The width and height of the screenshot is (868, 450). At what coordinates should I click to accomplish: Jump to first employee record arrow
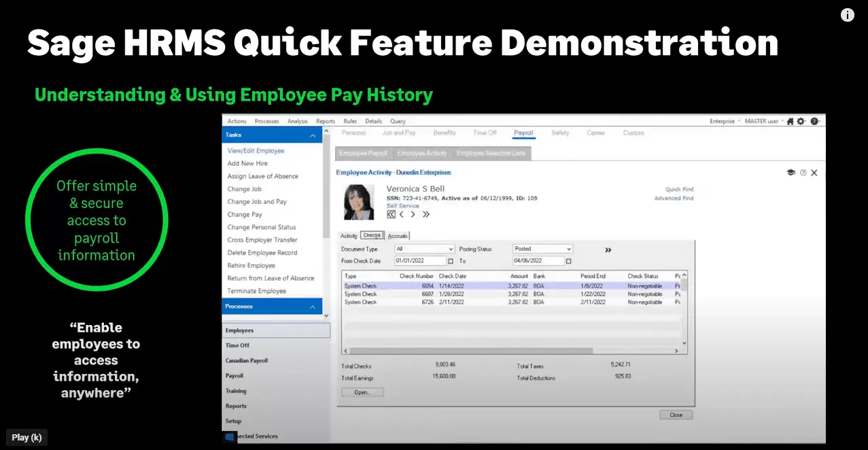(391, 214)
